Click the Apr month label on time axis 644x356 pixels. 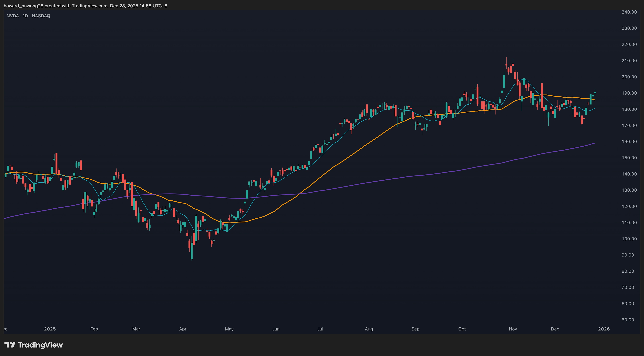point(183,329)
